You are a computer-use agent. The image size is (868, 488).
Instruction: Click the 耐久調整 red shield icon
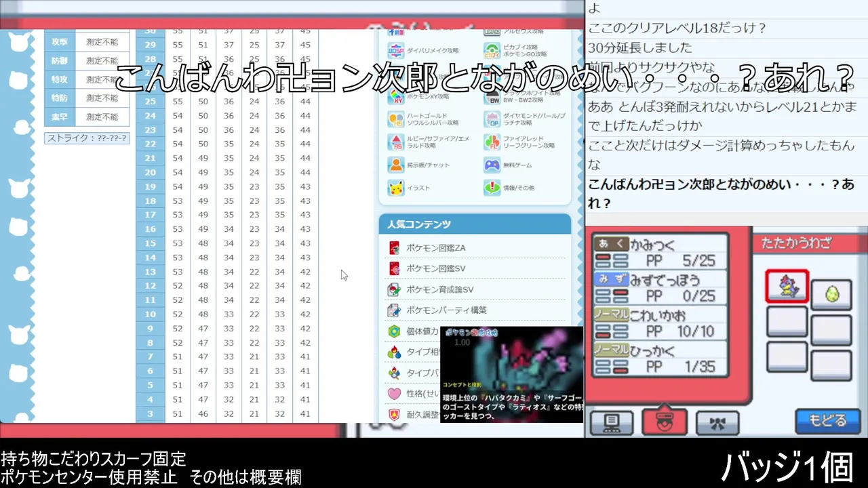coord(394,414)
